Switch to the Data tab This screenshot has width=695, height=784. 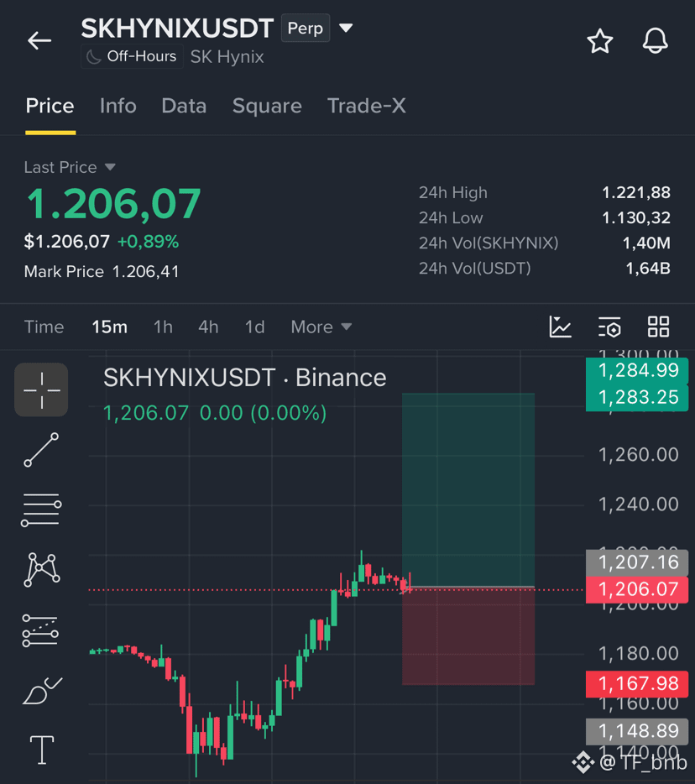(184, 106)
